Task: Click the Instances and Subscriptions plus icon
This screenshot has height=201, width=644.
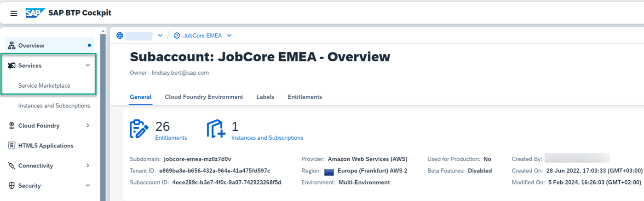Action: point(216,129)
